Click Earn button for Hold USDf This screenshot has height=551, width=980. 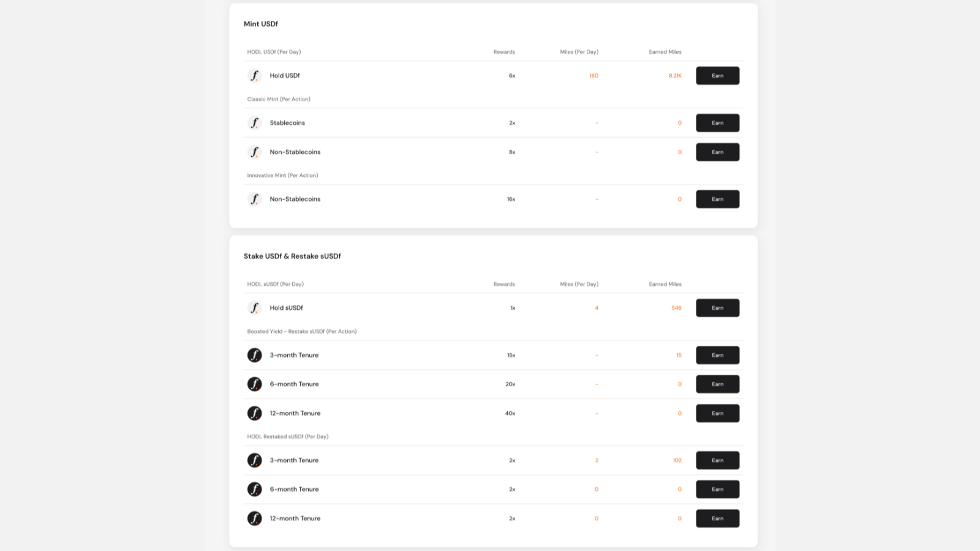(717, 76)
